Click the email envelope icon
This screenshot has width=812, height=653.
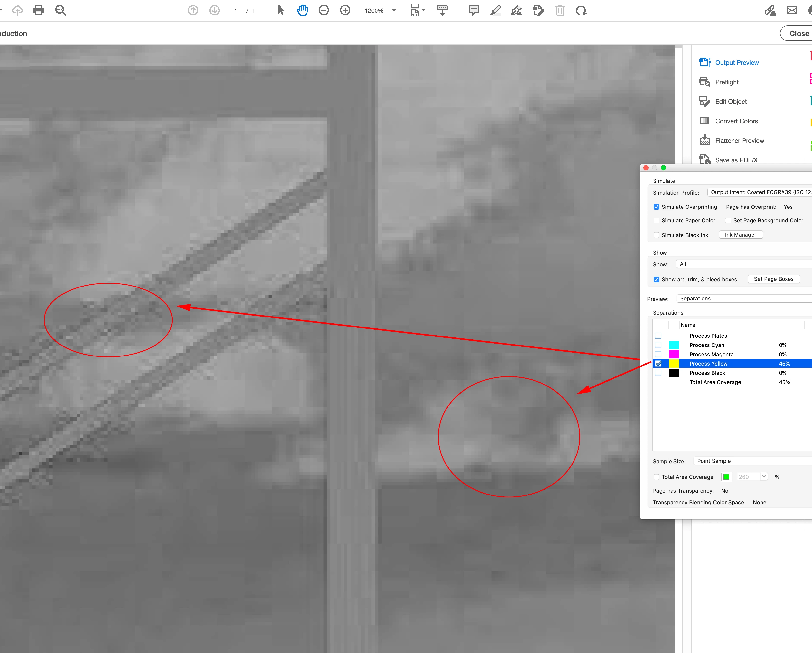[x=792, y=10]
